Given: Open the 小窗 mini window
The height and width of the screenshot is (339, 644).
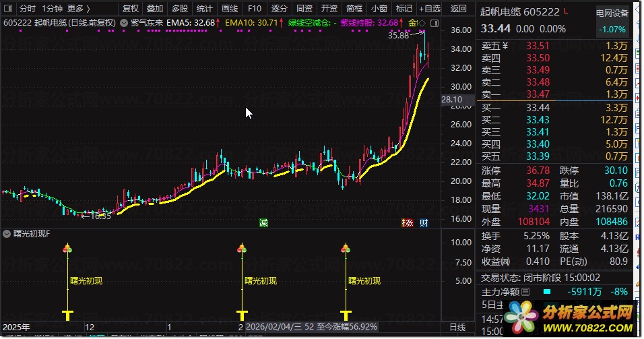Looking at the screenshot, I should click(379, 8).
